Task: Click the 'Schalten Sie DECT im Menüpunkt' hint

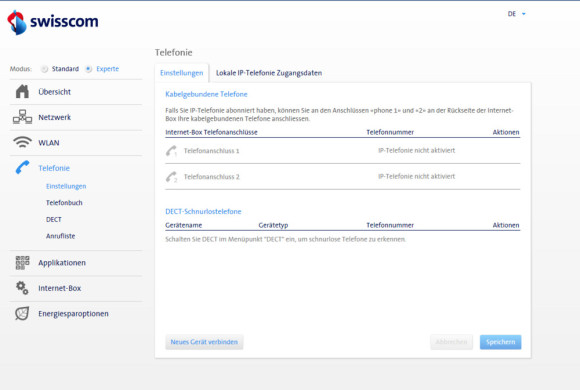Action: [x=286, y=239]
